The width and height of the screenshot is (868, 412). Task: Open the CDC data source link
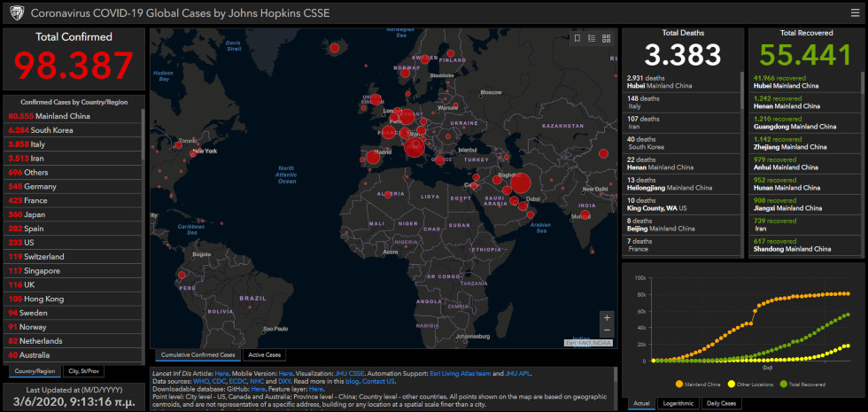point(220,382)
